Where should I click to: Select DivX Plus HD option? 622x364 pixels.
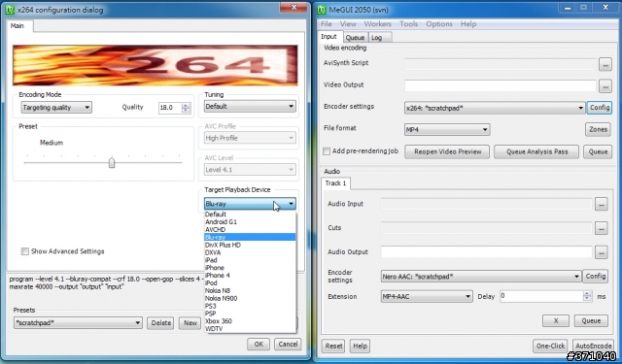click(x=250, y=245)
